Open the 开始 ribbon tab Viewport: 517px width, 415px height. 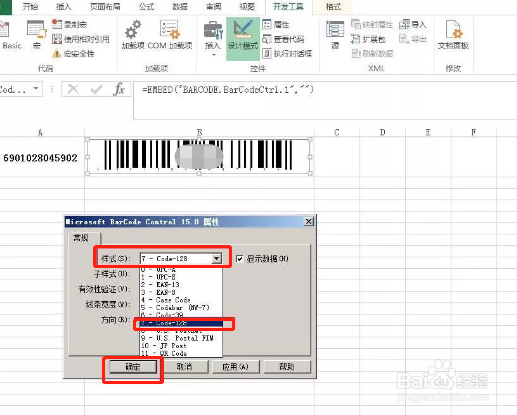tap(30, 6)
